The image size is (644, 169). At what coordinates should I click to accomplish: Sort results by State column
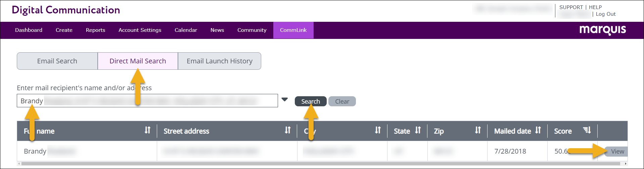click(418, 130)
